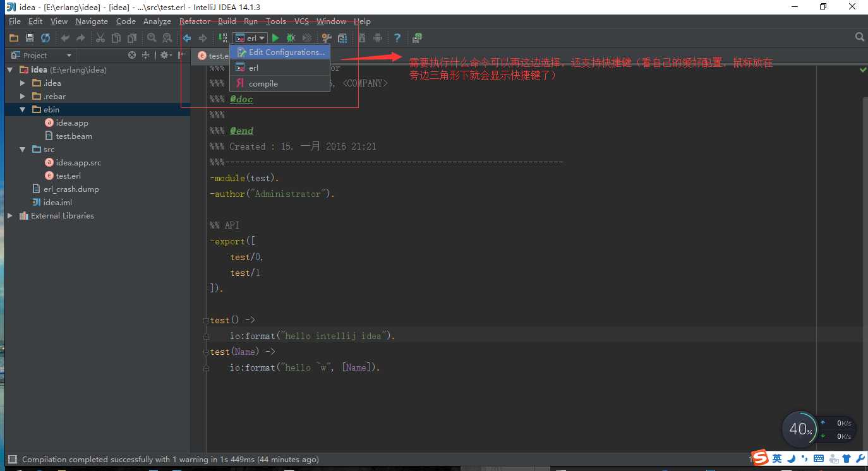Toggle the moon half-width mode icon
The height and width of the screenshot is (471, 868).
791,458
